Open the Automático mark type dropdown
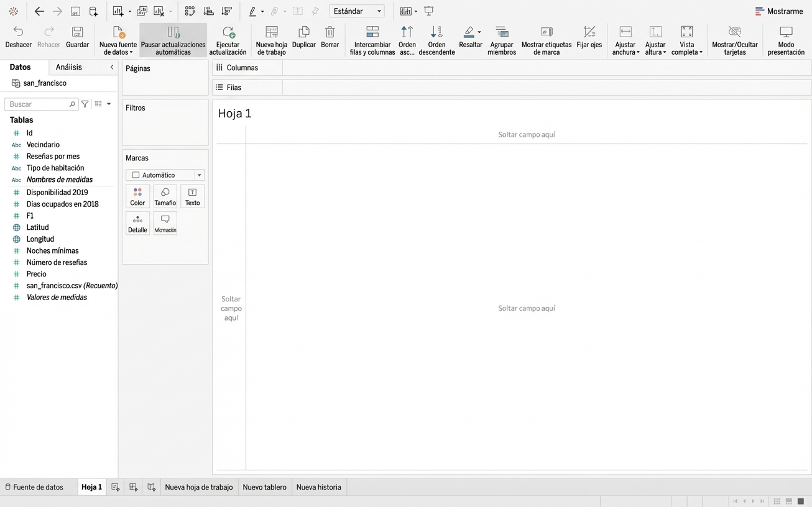The width and height of the screenshot is (812, 507). pos(165,175)
